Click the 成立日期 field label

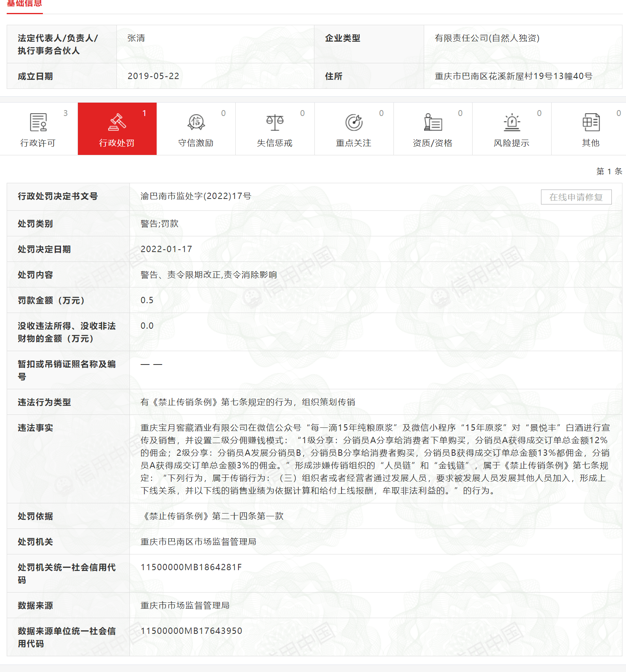tap(35, 76)
